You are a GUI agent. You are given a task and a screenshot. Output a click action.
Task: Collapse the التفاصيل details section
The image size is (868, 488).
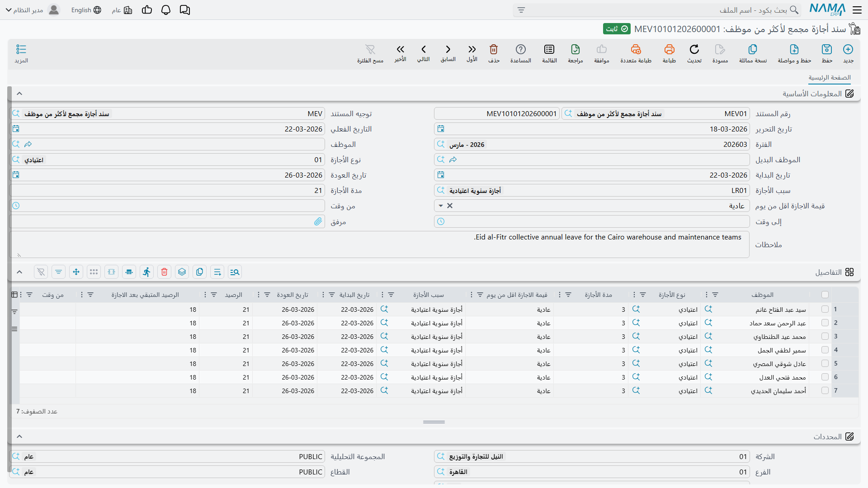coord(19,272)
